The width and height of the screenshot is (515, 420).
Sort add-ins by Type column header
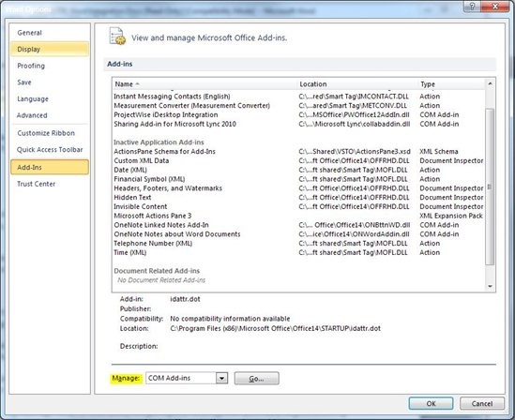click(x=451, y=84)
